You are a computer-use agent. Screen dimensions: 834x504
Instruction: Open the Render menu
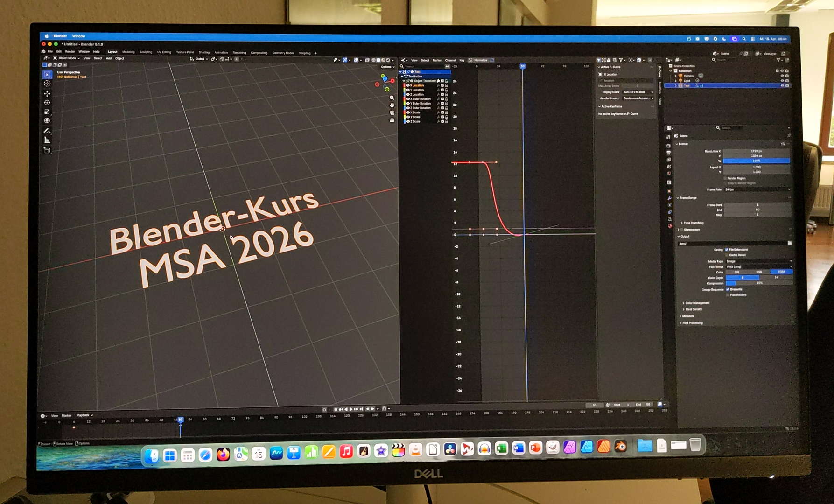pyautogui.click(x=70, y=51)
